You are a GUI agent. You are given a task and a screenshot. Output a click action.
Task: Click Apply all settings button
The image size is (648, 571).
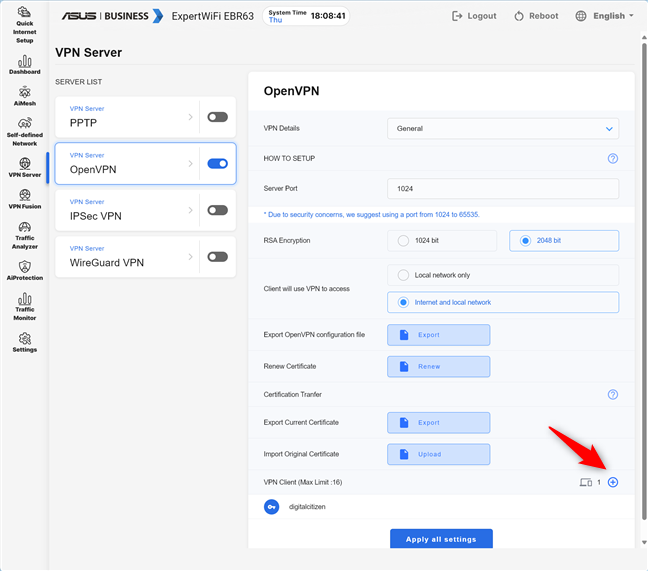point(441,539)
